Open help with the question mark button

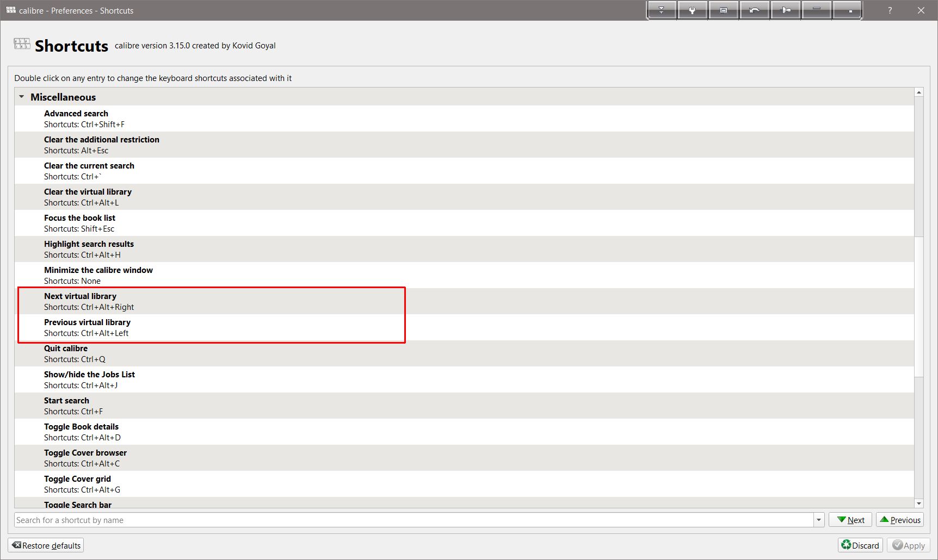(x=890, y=10)
